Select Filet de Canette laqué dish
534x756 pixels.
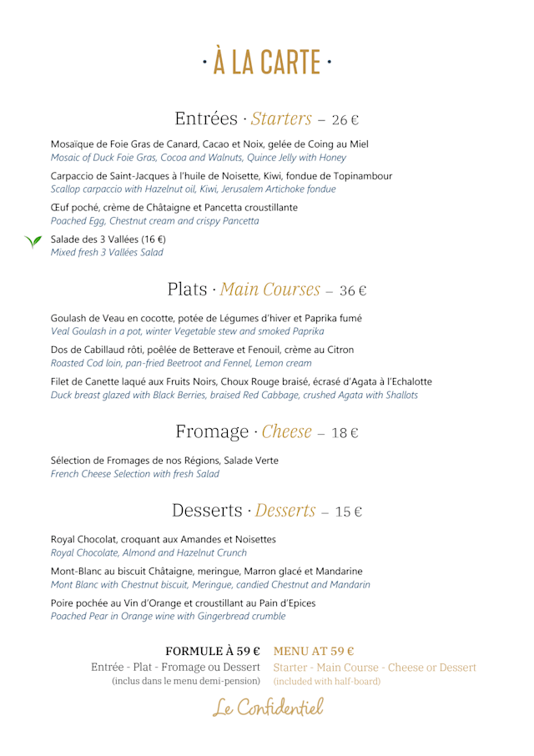click(241, 381)
